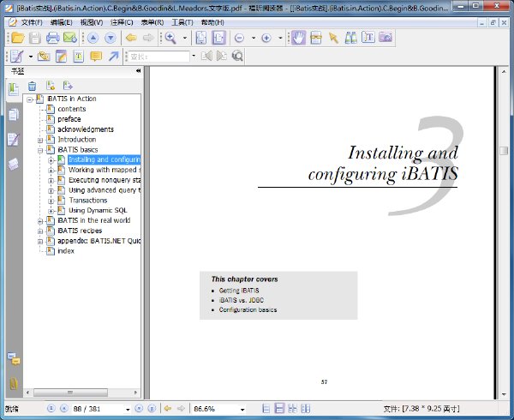Go to next page with down arrow icon
The image size is (514, 420).
click(111, 38)
